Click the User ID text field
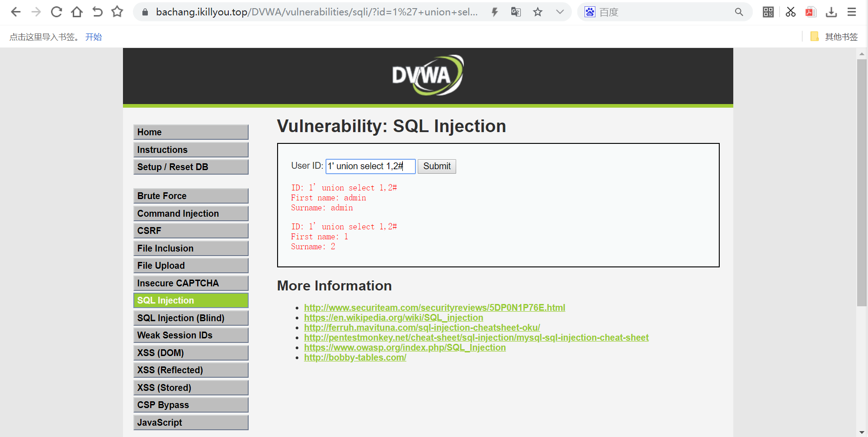This screenshot has height=437, width=868. (x=370, y=166)
